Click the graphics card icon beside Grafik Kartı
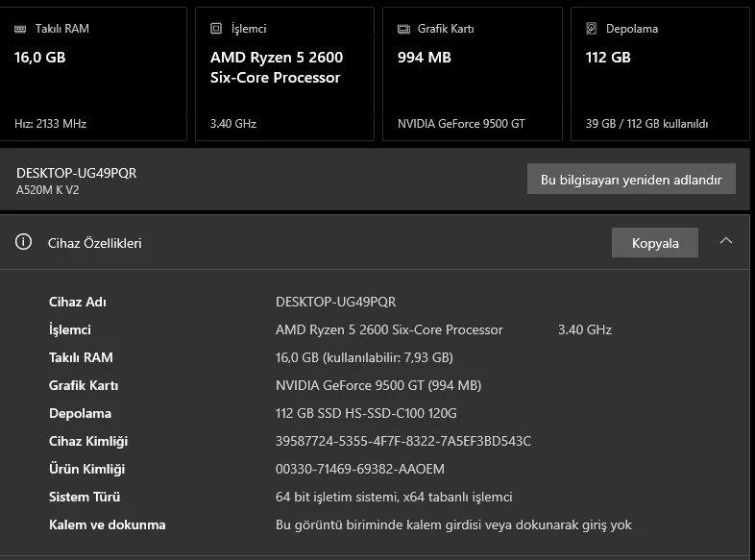Viewport: 755px width, 560px height. pos(403,29)
